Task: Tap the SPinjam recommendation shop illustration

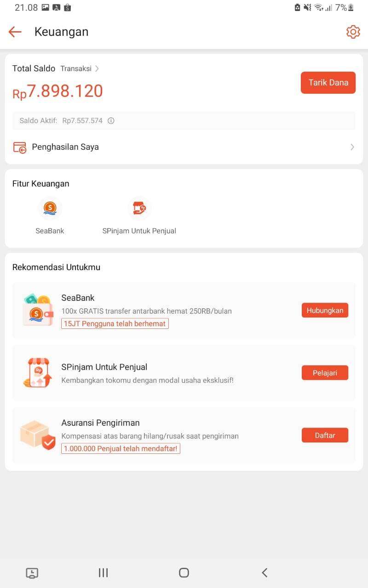Action: tap(37, 373)
